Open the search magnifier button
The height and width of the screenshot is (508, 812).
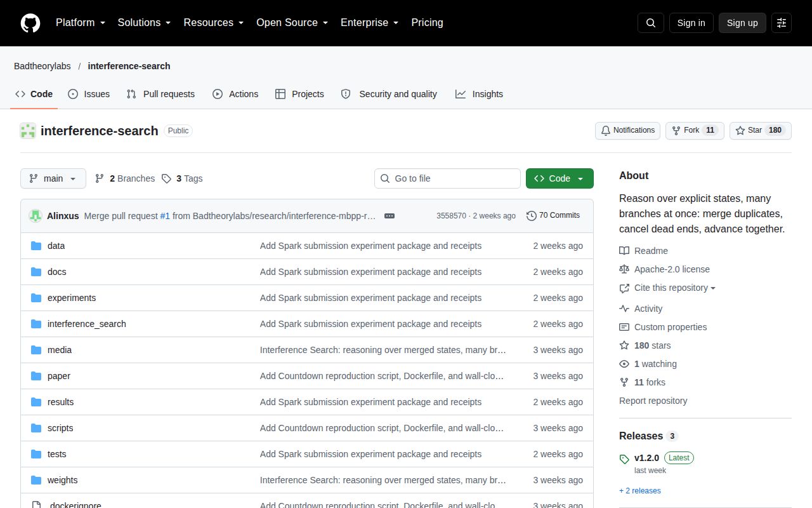[651, 23]
